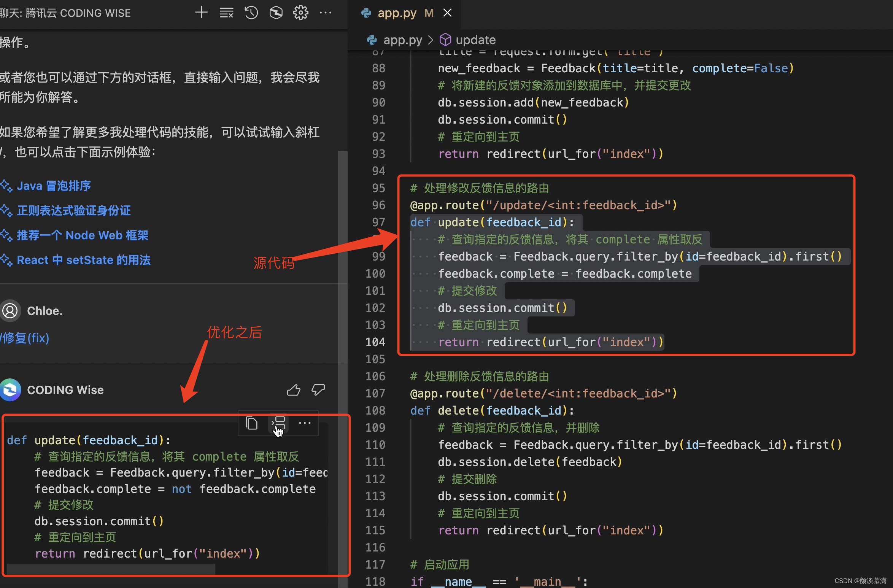Dislike the CODING Wise response
Image resolution: width=893 pixels, height=588 pixels.
[x=318, y=390]
